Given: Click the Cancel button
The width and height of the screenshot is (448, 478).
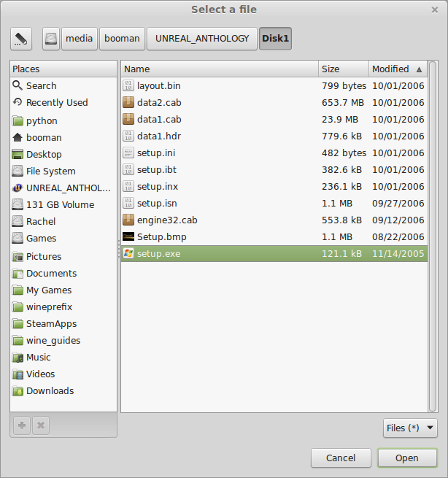Looking at the screenshot, I should pos(341,458).
